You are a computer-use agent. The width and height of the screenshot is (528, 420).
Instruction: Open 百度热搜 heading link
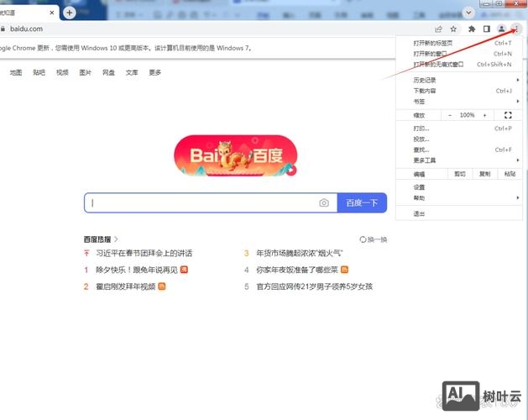tap(101, 239)
